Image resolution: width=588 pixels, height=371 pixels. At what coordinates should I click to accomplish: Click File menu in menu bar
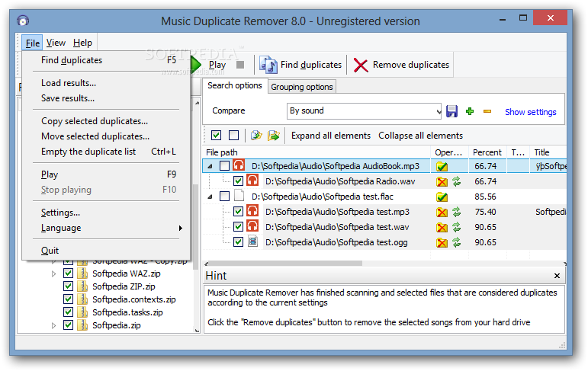(32, 43)
